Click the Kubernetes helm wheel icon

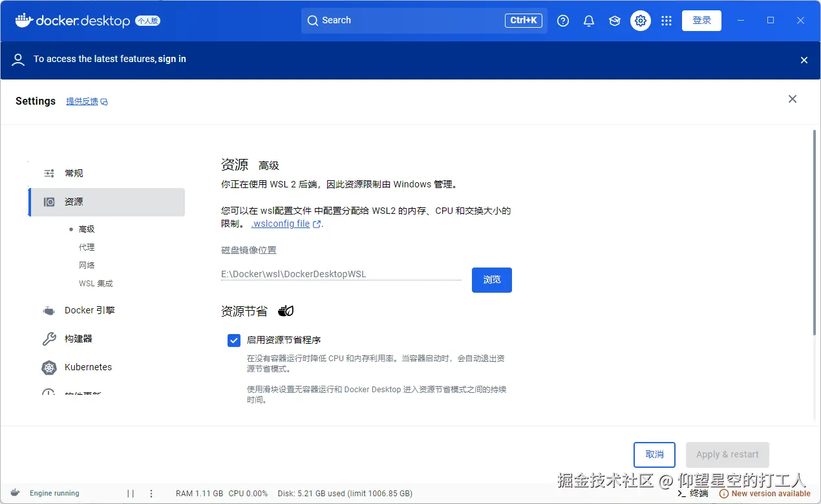coord(49,368)
